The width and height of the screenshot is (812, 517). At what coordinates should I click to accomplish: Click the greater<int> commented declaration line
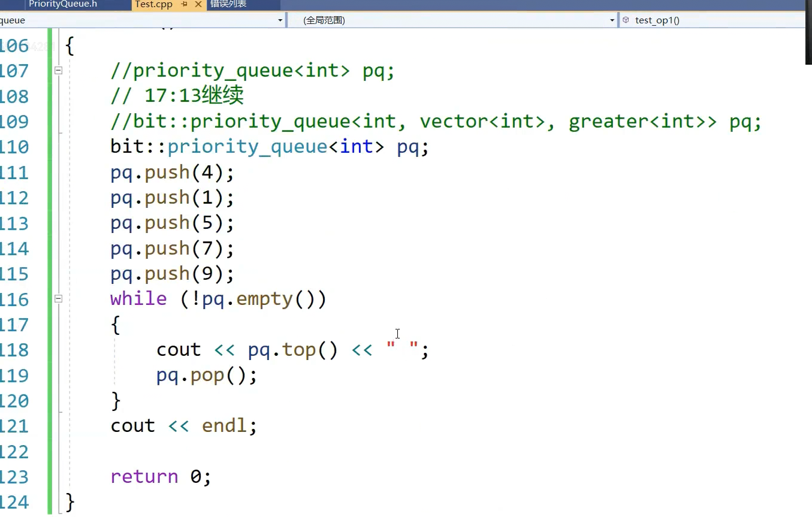436,122
